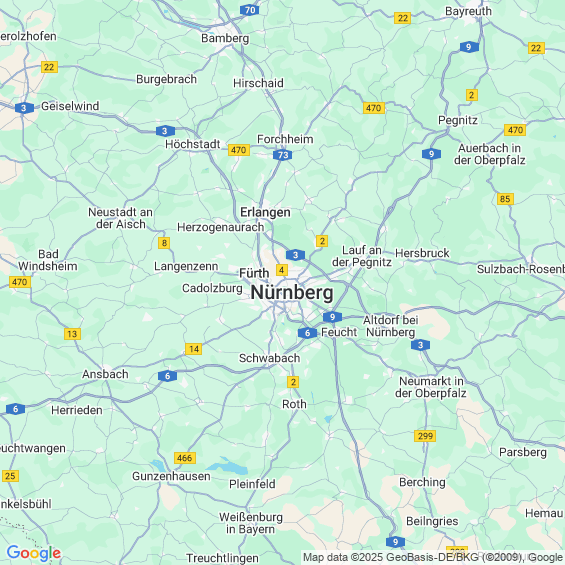Select the yellow 13 road marker
The image size is (565, 565).
(72, 334)
